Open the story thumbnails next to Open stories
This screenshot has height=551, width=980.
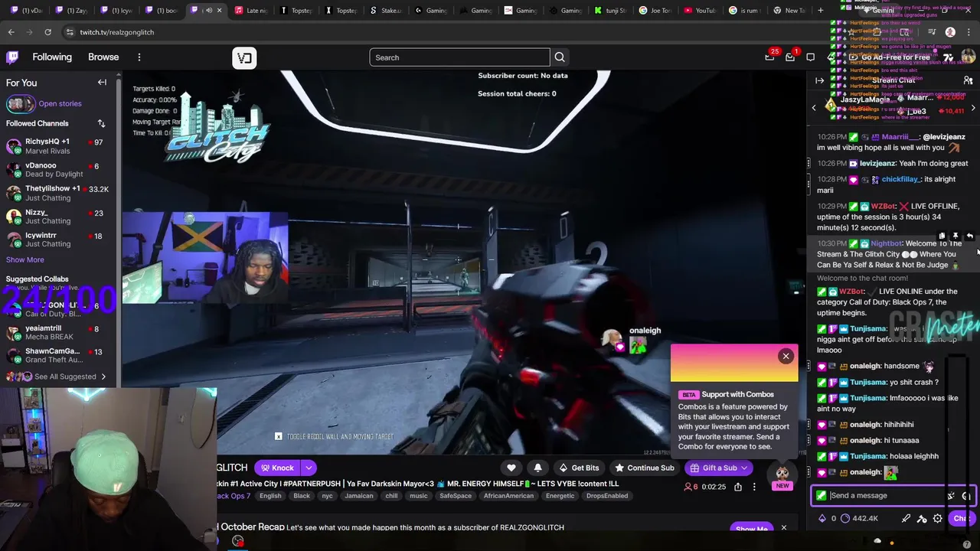(x=21, y=103)
